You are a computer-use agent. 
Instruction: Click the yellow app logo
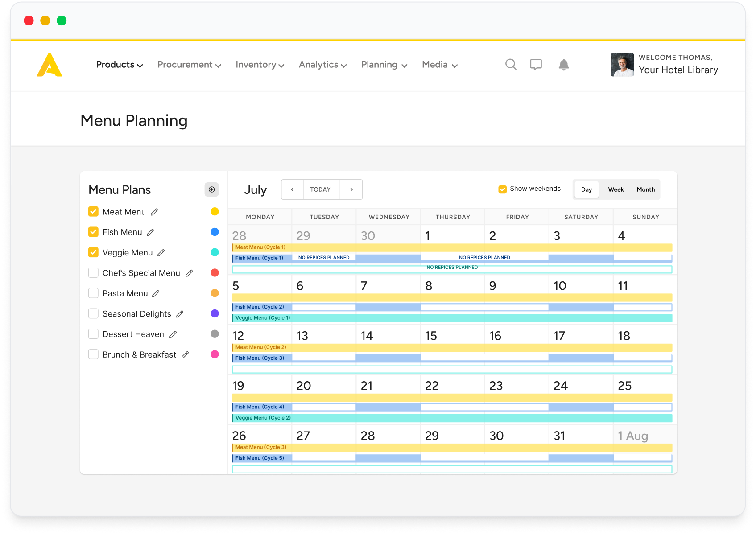pos(49,65)
